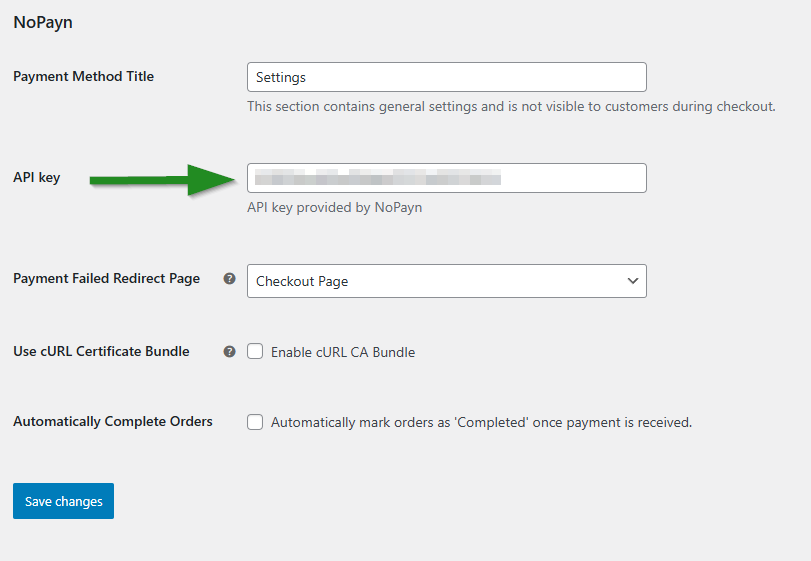This screenshot has height=561, width=811.
Task: Click the 'API key provided by NoPayn' description
Action: (334, 207)
